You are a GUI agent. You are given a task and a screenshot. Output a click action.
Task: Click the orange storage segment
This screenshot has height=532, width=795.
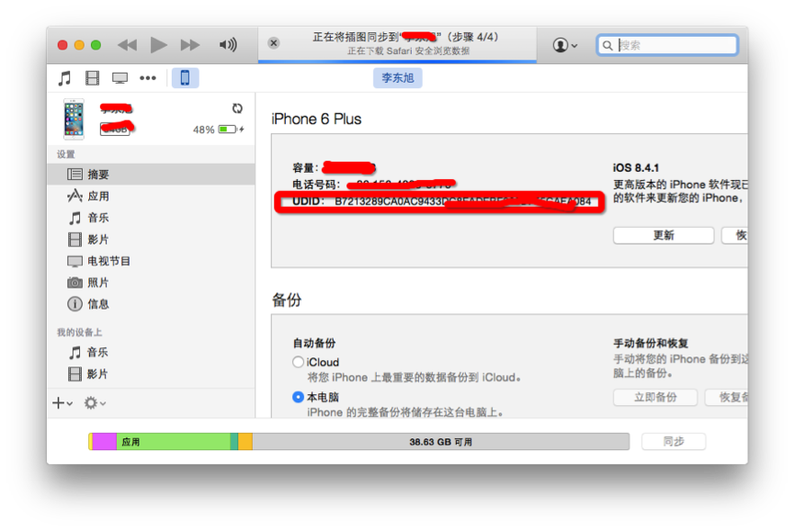tap(245, 442)
